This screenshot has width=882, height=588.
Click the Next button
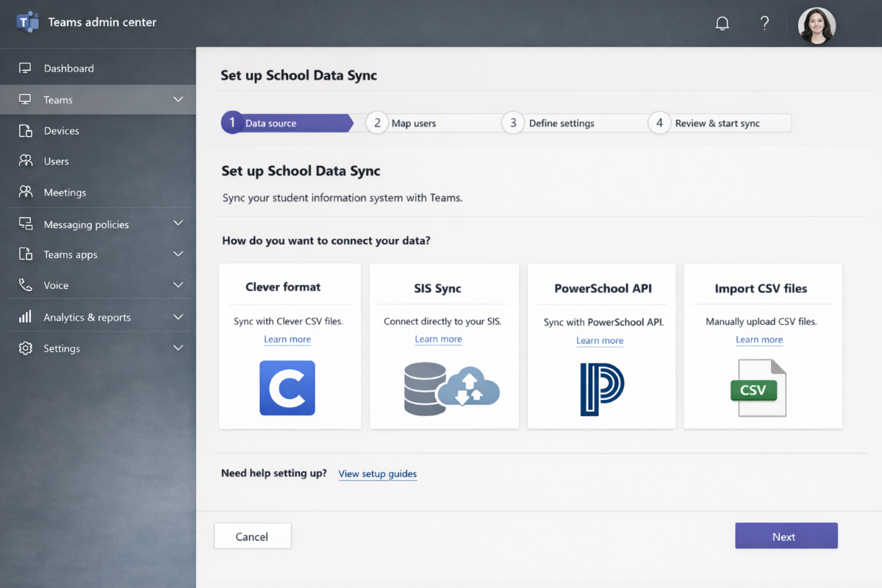tap(786, 536)
